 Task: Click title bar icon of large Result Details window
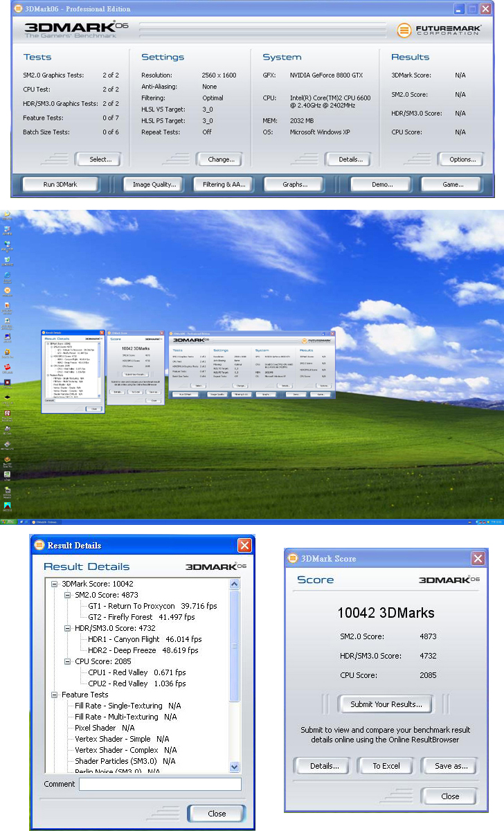(x=39, y=545)
